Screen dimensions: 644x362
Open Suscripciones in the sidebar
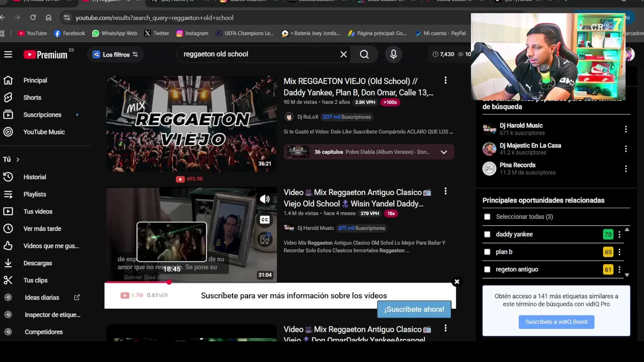point(42,115)
